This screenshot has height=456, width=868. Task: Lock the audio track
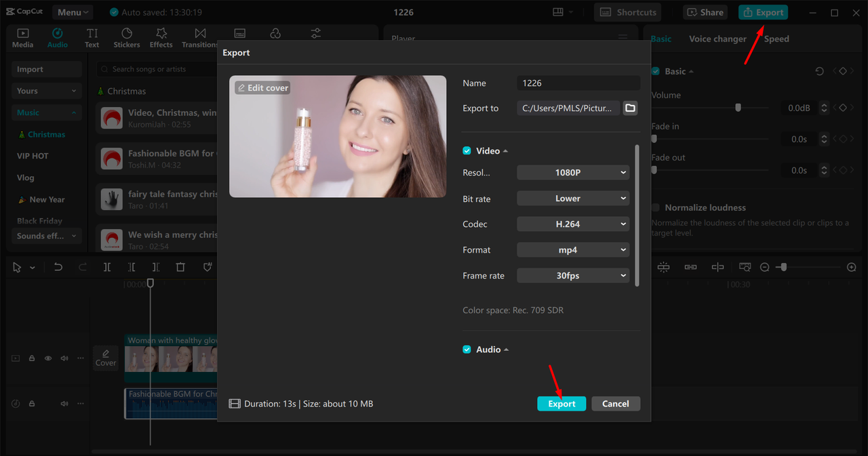[x=32, y=403]
